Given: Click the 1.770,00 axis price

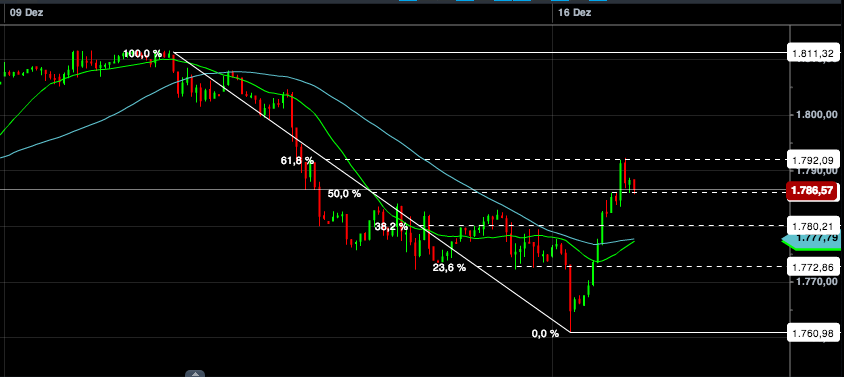Looking at the screenshot, I should pyautogui.click(x=817, y=281).
